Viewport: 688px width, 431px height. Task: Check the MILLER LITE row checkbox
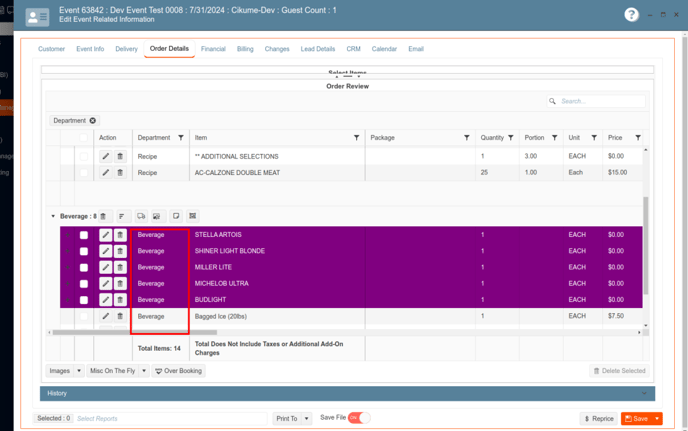[84, 268]
